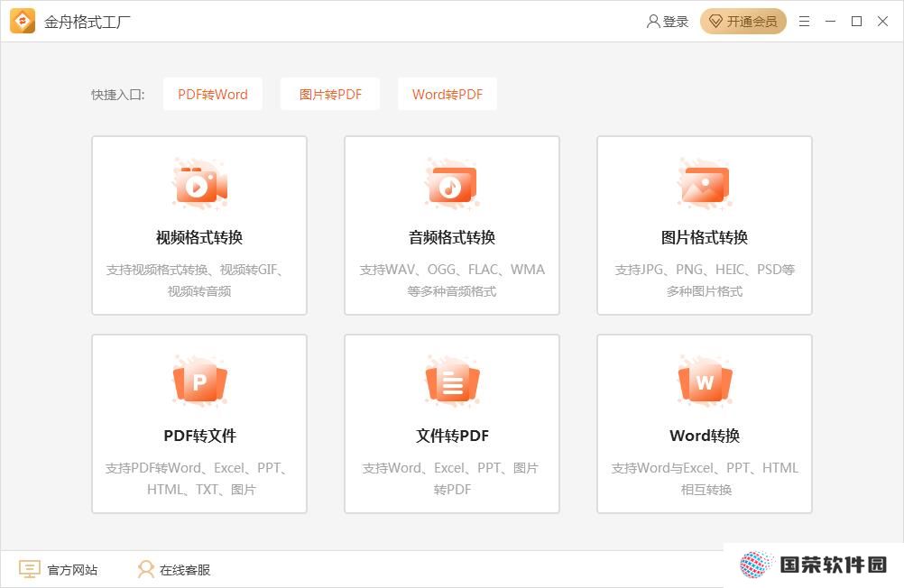
Task: Close the application window
Action: [882, 22]
